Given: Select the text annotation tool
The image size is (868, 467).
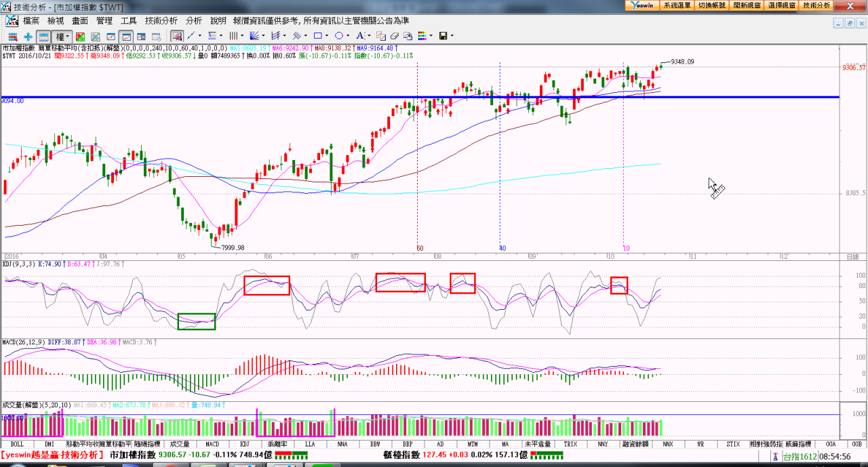Looking at the screenshot, I should [360, 36].
